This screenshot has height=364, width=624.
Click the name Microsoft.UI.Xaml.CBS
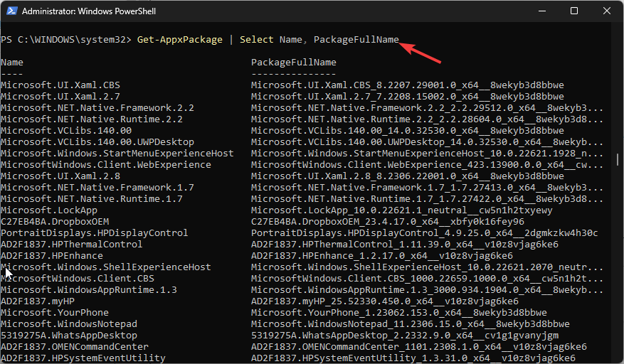pos(60,85)
